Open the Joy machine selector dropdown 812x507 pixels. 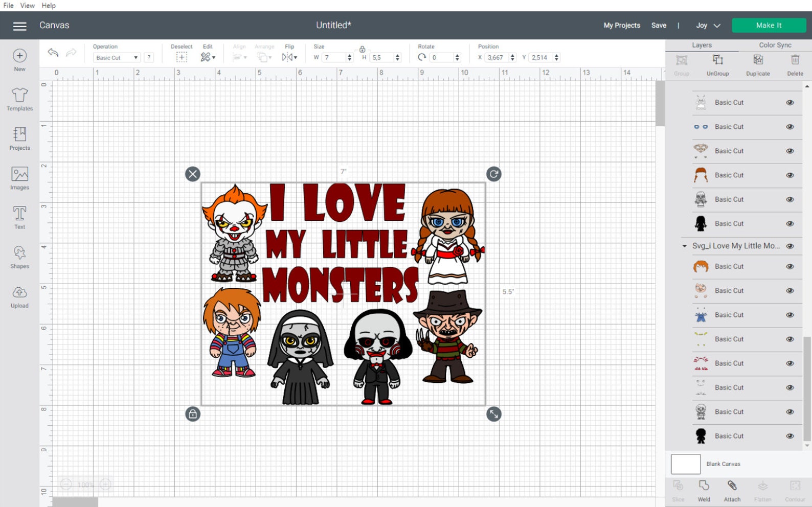[x=708, y=26]
